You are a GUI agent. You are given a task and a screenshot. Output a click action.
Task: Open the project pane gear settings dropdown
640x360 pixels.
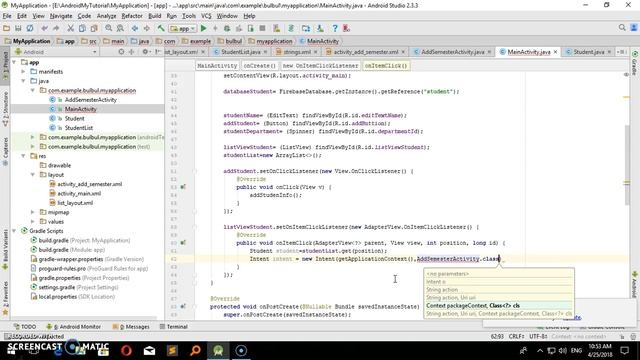click(146, 52)
